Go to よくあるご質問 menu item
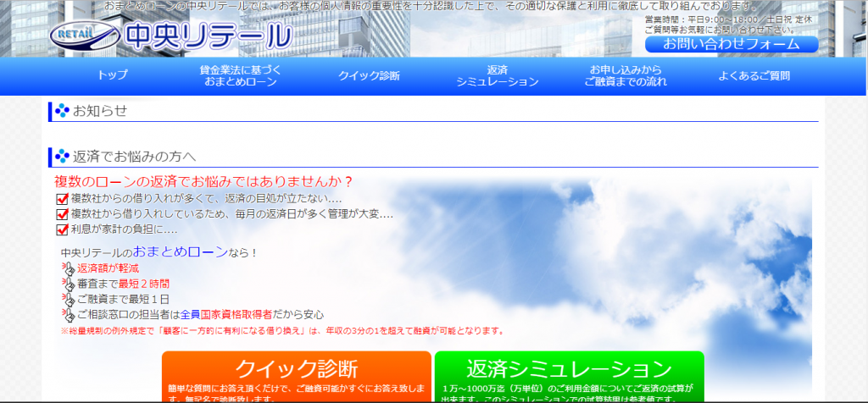This screenshot has width=868, height=403. tap(754, 76)
